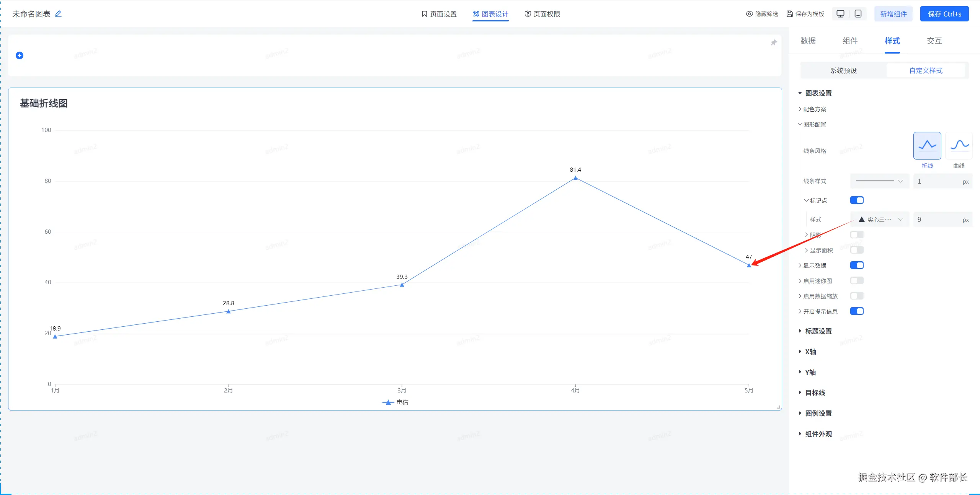Click the 新增组件 button
The height and width of the screenshot is (495, 980).
click(893, 14)
